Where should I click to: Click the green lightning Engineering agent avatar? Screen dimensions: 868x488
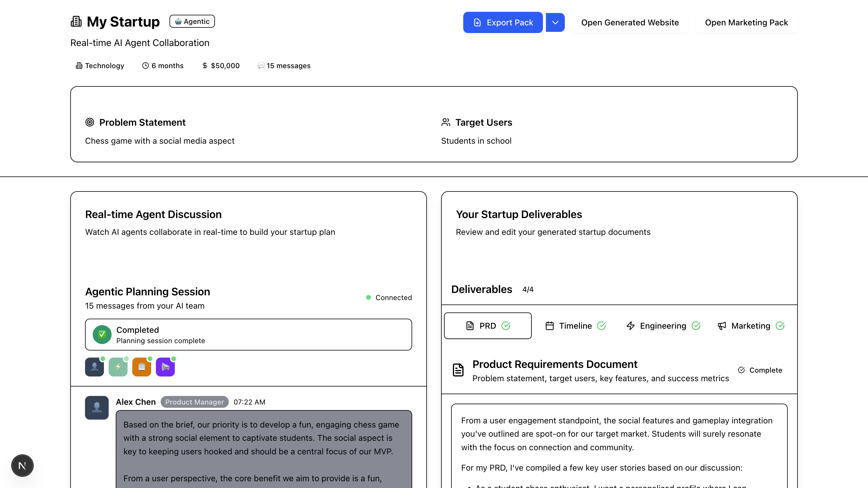[x=118, y=367]
